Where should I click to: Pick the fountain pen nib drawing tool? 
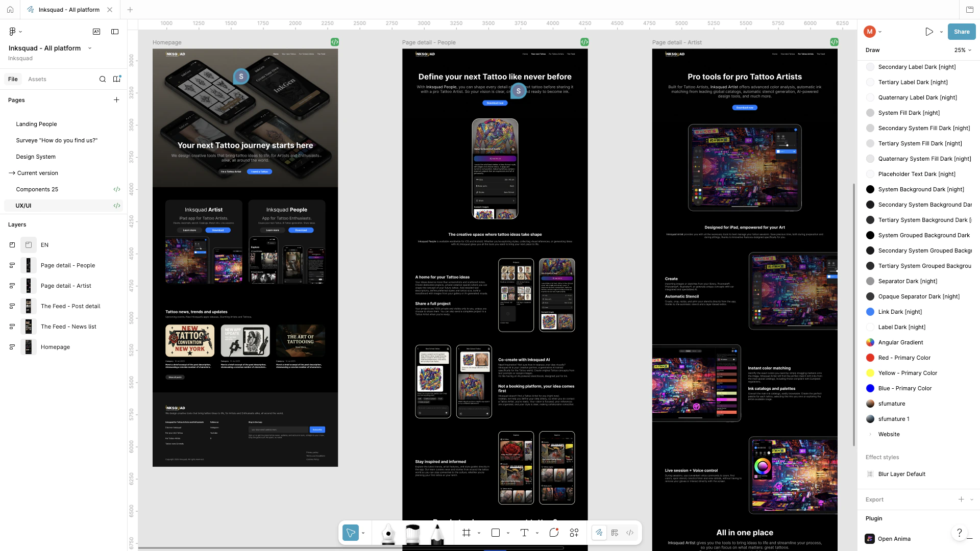[x=388, y=534]
